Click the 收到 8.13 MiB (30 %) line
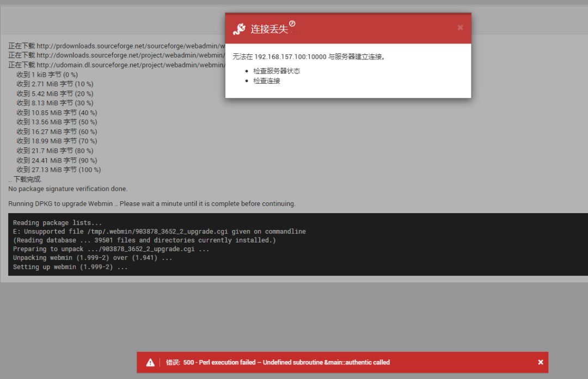 [x=55, y=103]
